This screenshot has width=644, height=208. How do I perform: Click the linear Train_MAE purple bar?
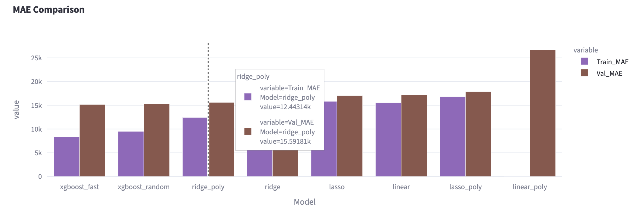click(x=388, y=139)
